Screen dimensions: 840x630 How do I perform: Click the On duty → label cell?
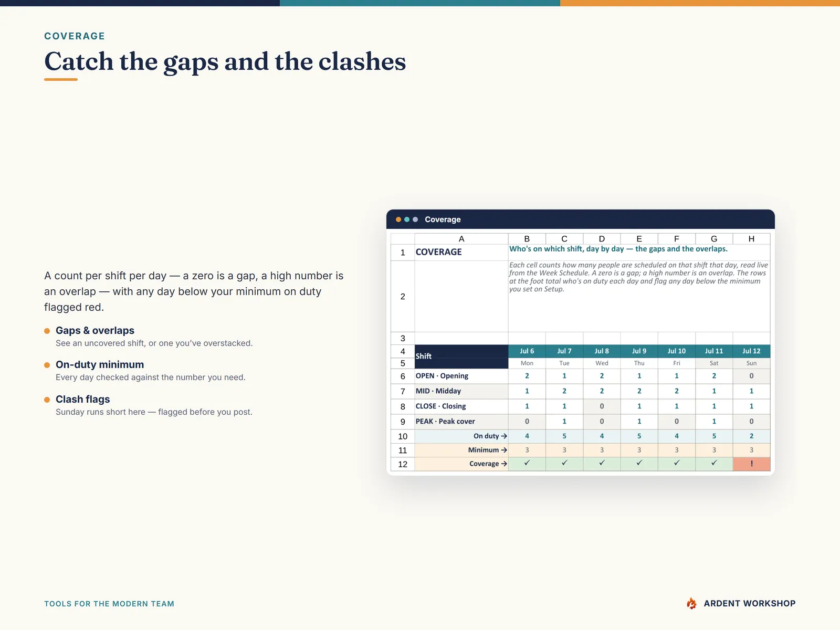pyautogui.click(x=461, y=436)
